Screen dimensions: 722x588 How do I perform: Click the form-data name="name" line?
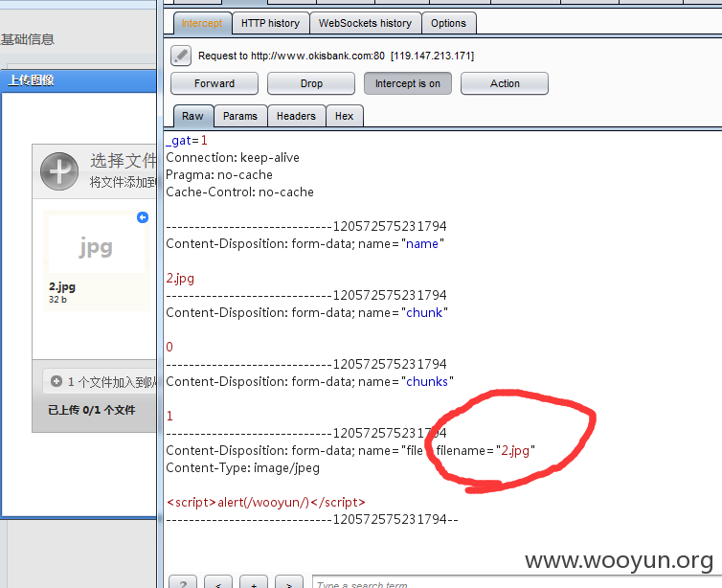click(305, 243)
